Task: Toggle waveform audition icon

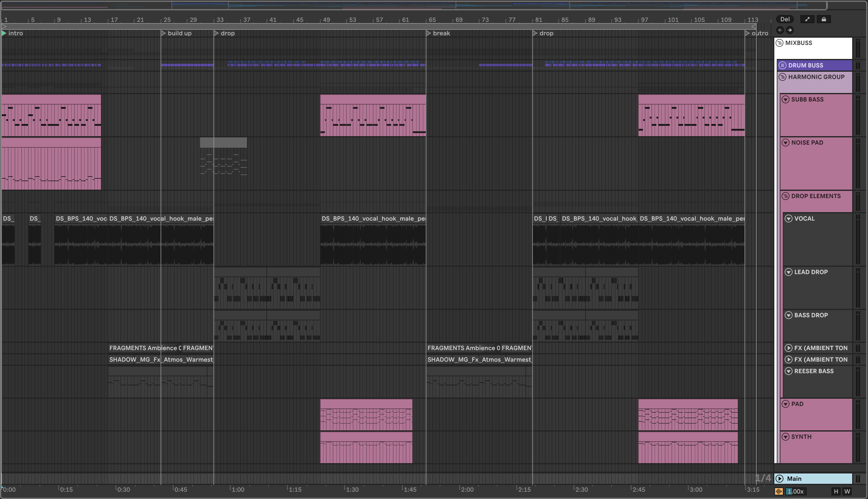Action: point(779,491)
